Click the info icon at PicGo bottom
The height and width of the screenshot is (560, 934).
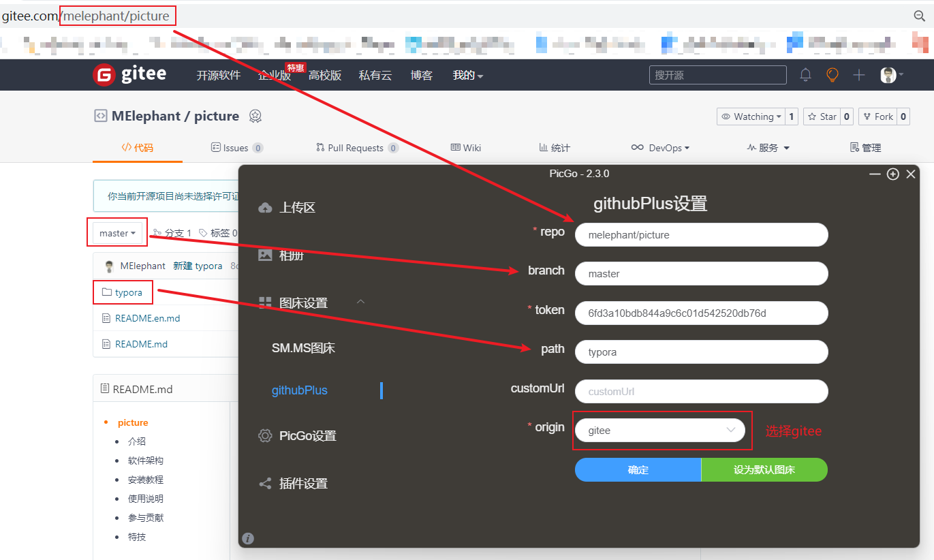coord(248,538)
